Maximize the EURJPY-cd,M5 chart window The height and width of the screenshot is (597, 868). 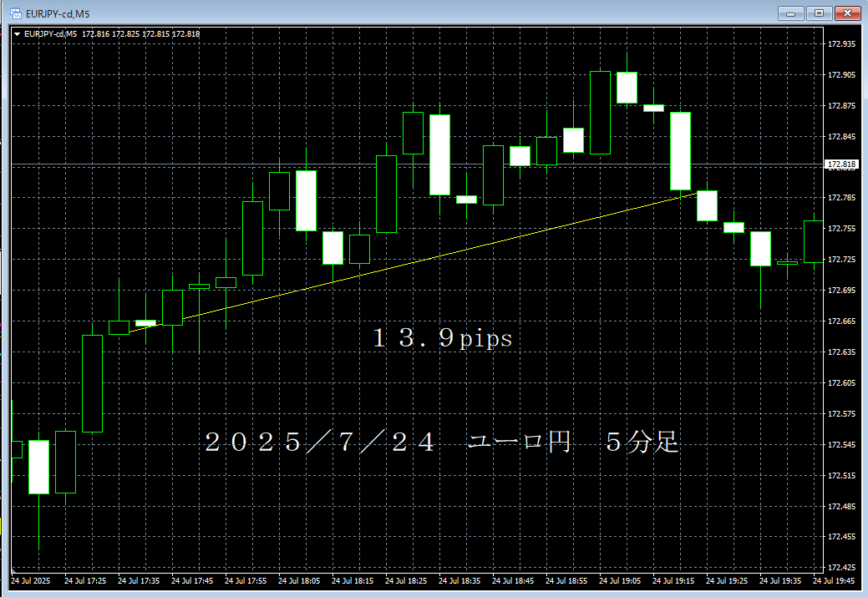coord(819,13)
